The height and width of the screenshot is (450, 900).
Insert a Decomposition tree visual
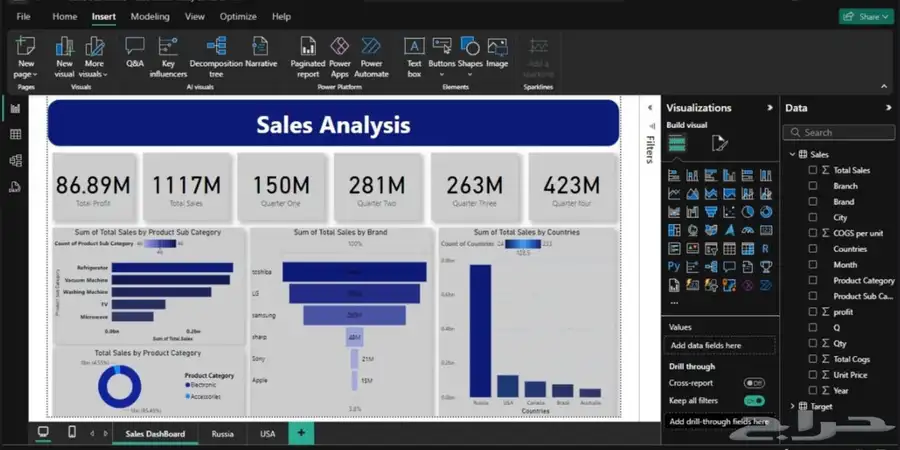216,57
